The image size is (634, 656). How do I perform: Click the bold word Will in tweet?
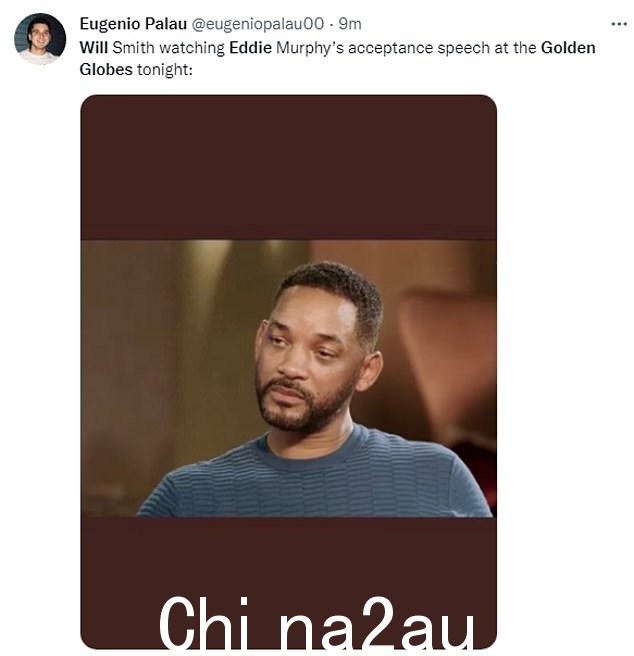pos(94,48)
